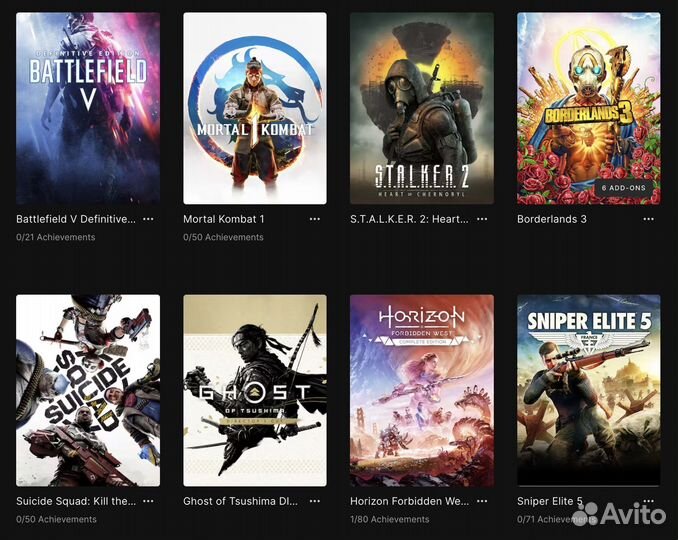
Task: Click the Borderlands 3 title label
Action: [552, 219]
